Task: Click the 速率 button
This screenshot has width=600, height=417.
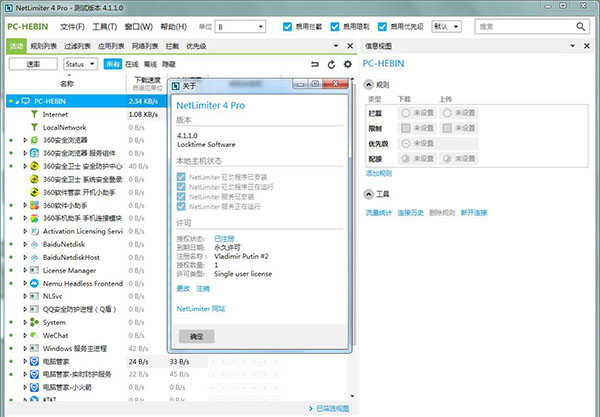Action: point(33,64)
